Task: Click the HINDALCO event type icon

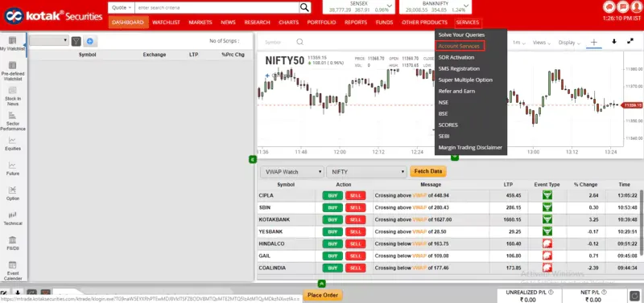Action: [547, 244]
